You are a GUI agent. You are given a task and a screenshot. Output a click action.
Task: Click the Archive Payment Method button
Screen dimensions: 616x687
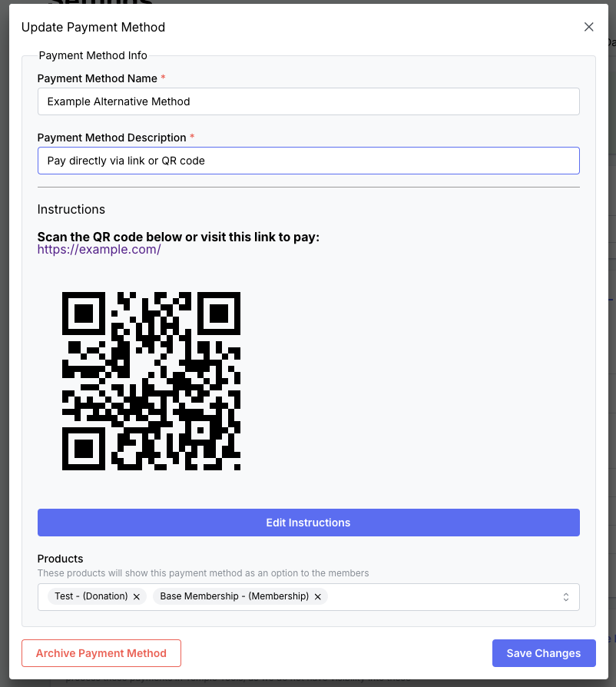101,652
